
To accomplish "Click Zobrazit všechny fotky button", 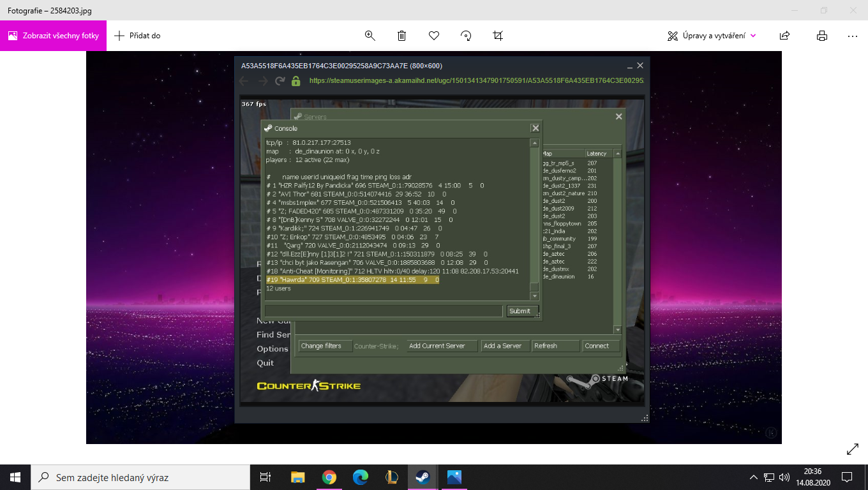I will pos(54,36).
